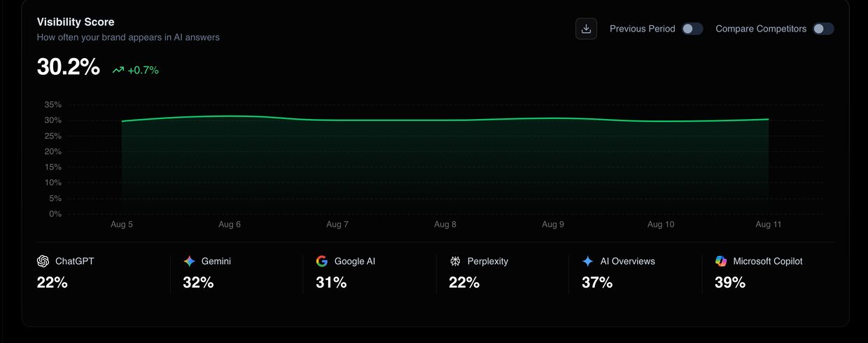Image resolution: width=868 pixels, height=343 pixels.
Task: Click the 35% y-axis label
Action: (x=53, y=105)
